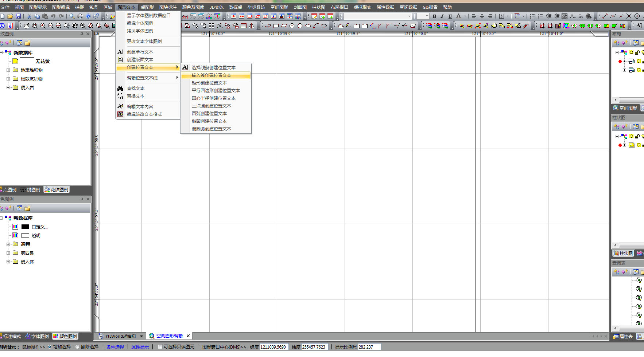Toggle sun icon of the 柱状图 root node
Viewport: 644px width, 357px height.
(x=632, y=136)
